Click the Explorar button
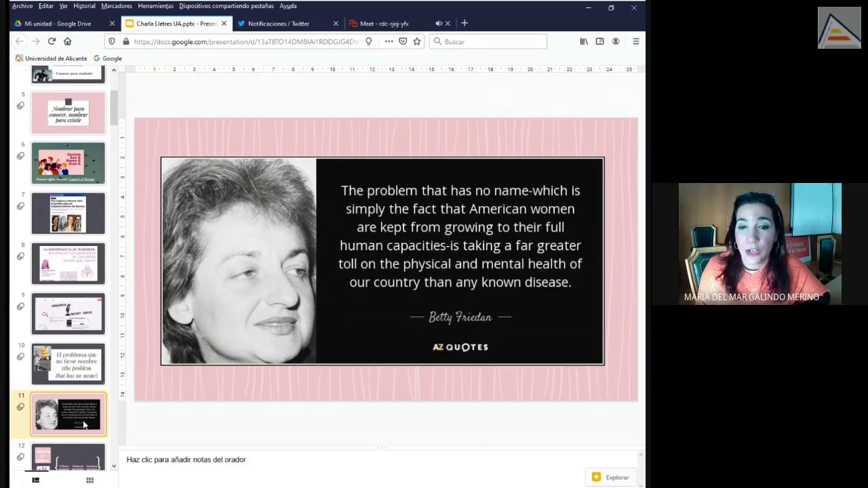 610,477
